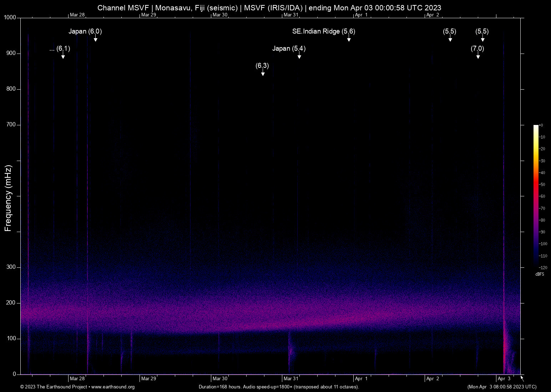Click the Japan (6.0) annotation text
This screenshot has width=551, height=392.
85,31
